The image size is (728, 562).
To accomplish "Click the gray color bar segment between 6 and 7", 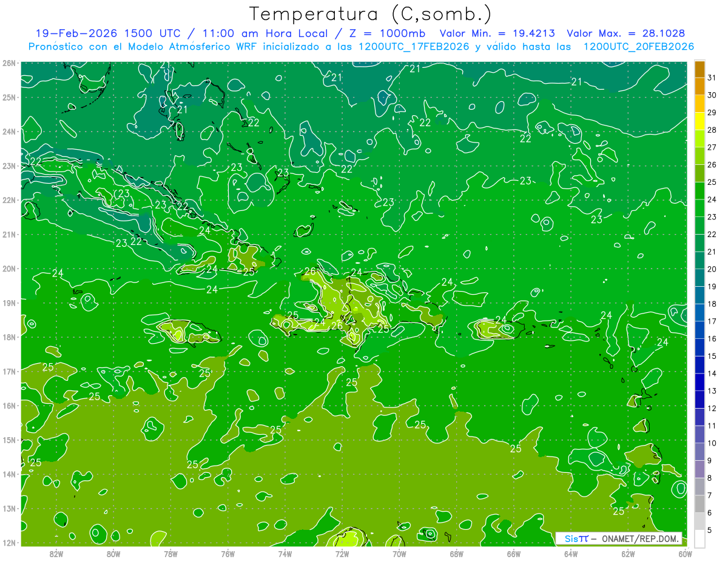I will (x=699, y=504).
